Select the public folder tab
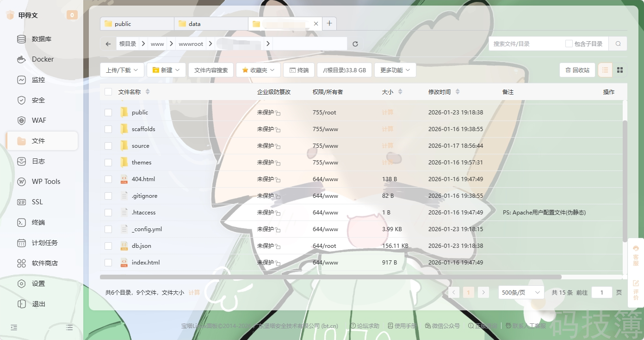 pyautogui.click(x=137, y=24)
